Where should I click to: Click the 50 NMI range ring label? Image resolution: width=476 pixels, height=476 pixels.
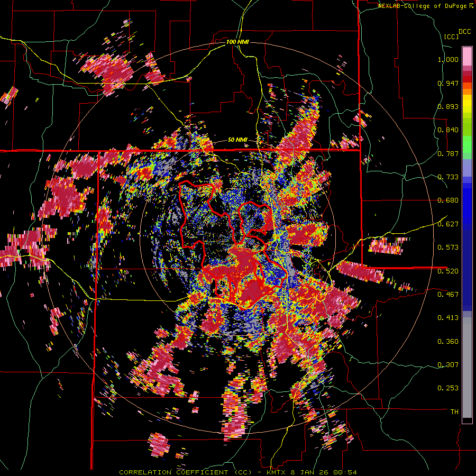pyautogui.click(x=237, y=140)
